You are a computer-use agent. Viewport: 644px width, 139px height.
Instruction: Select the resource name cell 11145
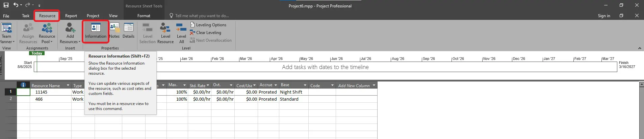click(42, 92)
